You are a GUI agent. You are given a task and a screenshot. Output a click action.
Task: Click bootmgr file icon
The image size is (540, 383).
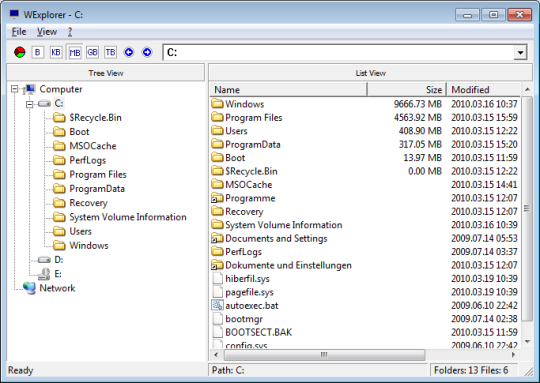[x=218, y=319]
